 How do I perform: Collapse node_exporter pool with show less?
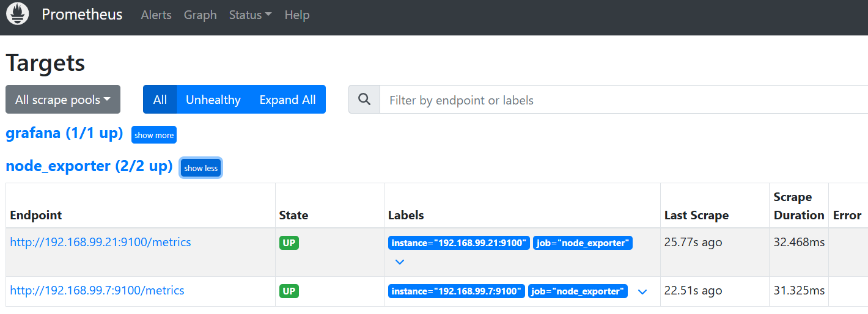[x=201, y=168]
